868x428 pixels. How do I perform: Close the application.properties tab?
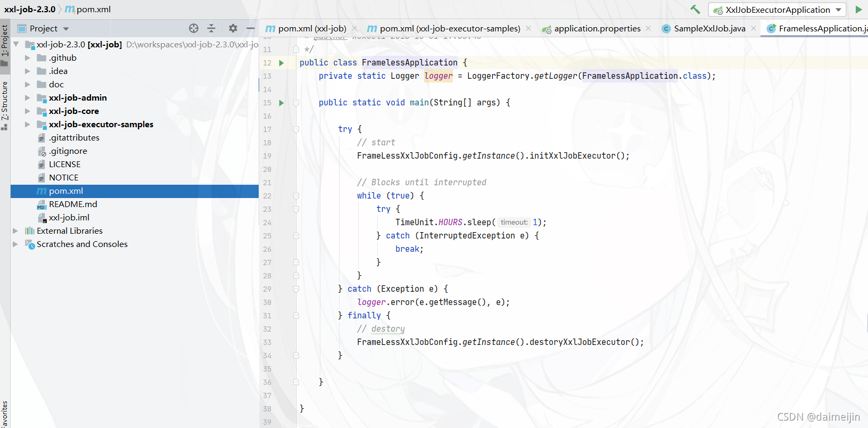(648, 28)
